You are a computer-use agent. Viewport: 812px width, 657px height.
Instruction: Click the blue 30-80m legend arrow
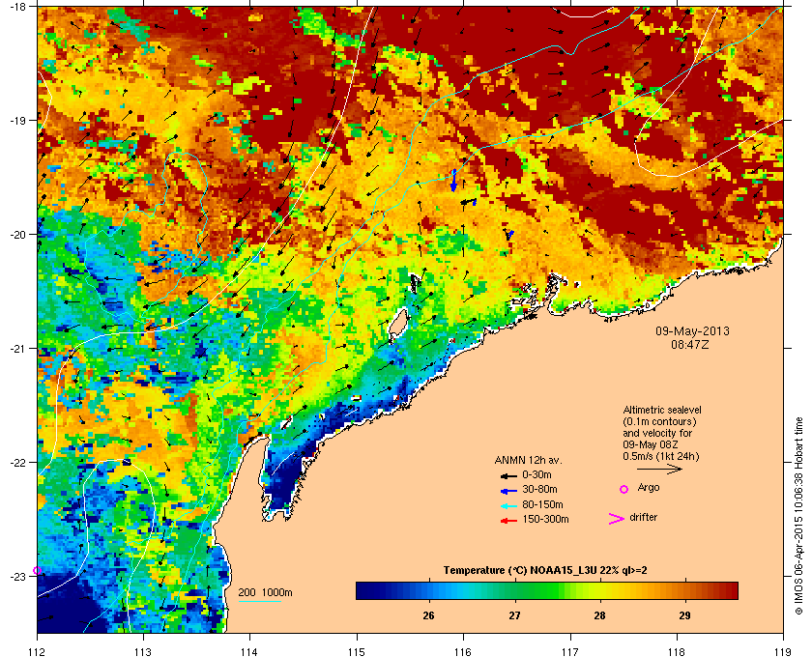click(x=508, y=490)
